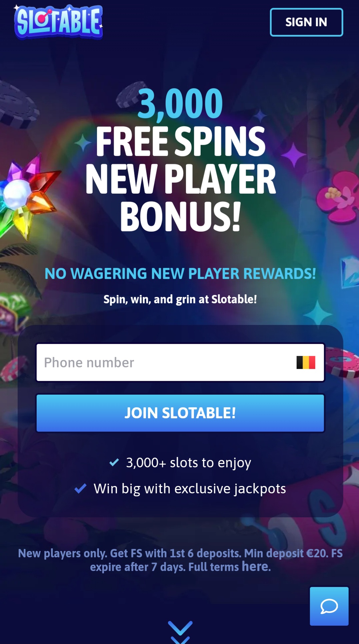This screenshot has width=359, height=644.
Task: Click the New players only terms text
Action: [x=180, y=560]
